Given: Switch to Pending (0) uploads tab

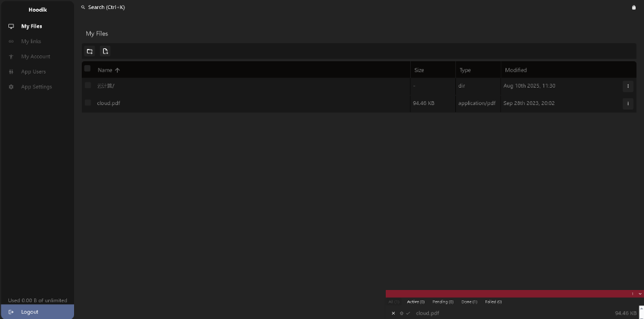Looking at the screenshot, I should (x=443, y=302).
